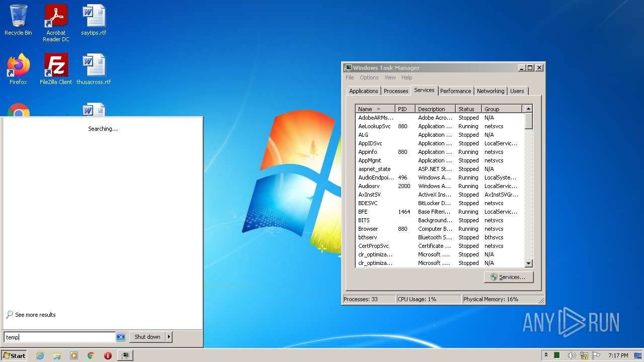Show hidden system tray icons
The height and width of the screenshot is (362, 644).
click(x=546, y=355)
